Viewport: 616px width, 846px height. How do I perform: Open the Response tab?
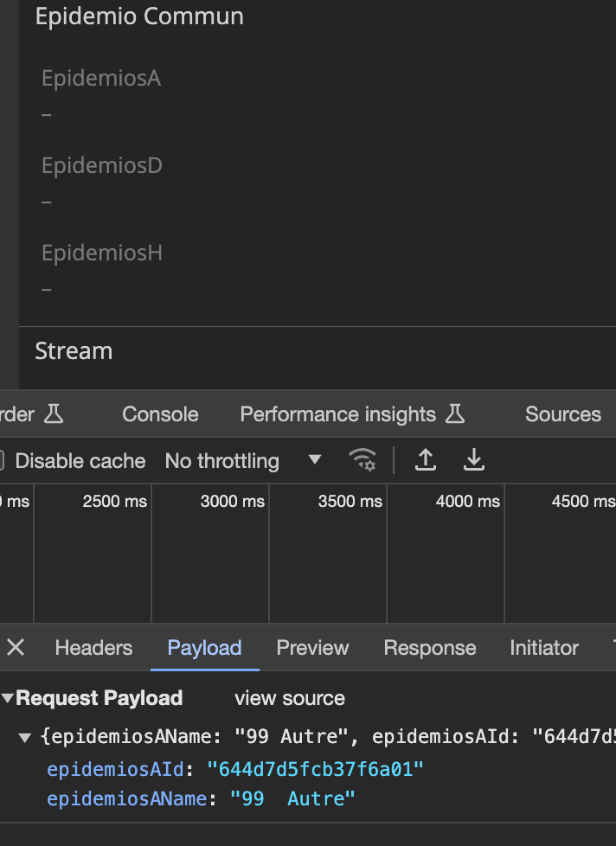(x=429, y=648)
